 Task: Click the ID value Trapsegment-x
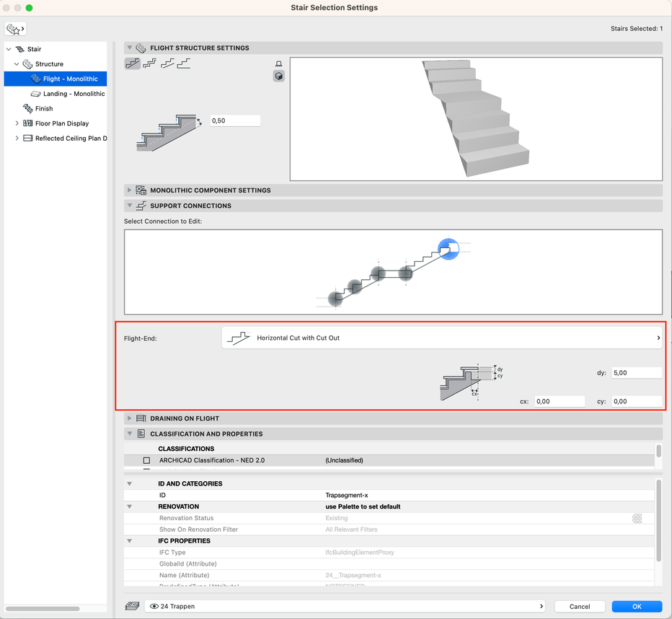coord(347,495)
